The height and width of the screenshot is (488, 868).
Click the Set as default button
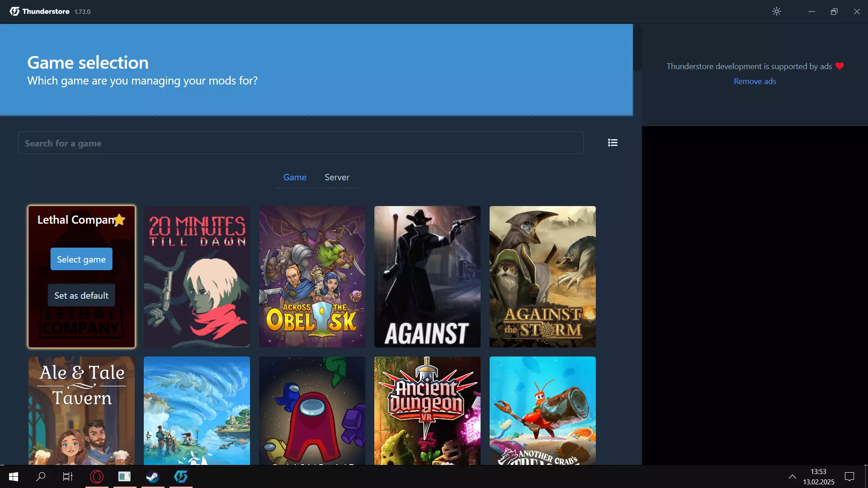tap(81, 296)
